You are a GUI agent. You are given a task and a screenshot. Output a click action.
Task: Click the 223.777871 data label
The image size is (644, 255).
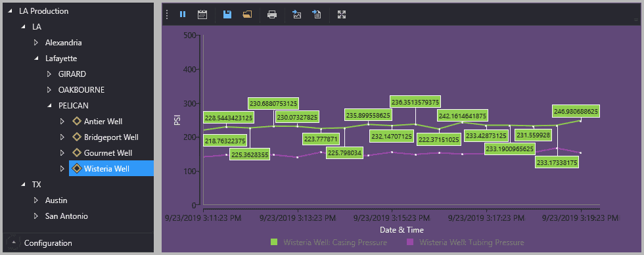321,139
